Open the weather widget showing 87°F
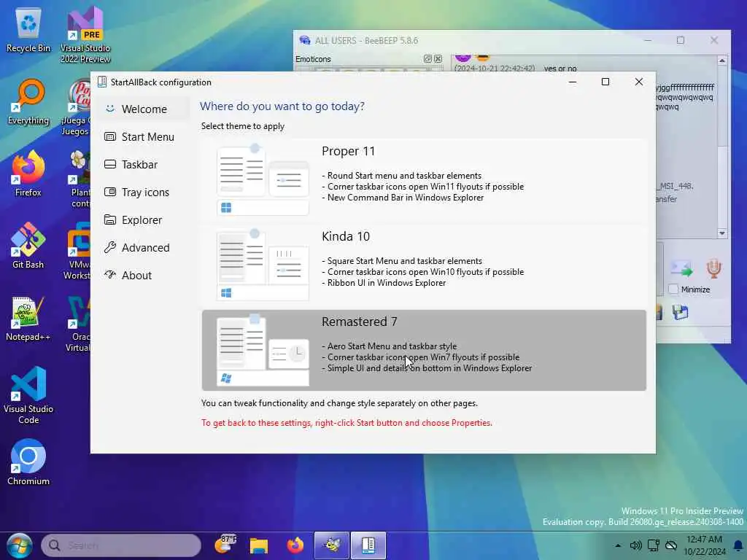Image resolution: width=747 pixels, height=560 pixels. point(225,545)
